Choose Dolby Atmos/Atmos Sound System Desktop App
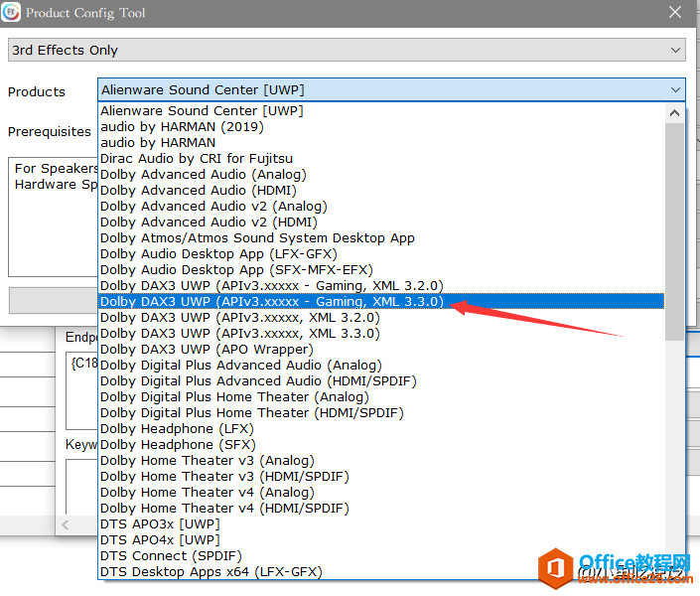The height and width of the screenshot is (596, 700). pyautogui.click(x=381, y=238)
